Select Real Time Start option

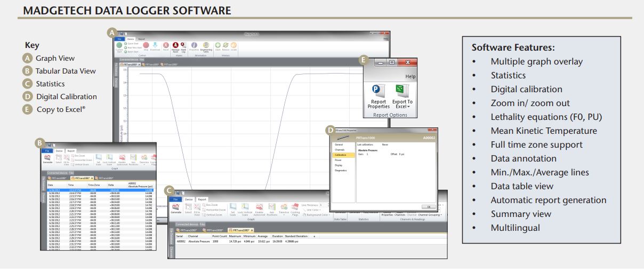point(135,47)
